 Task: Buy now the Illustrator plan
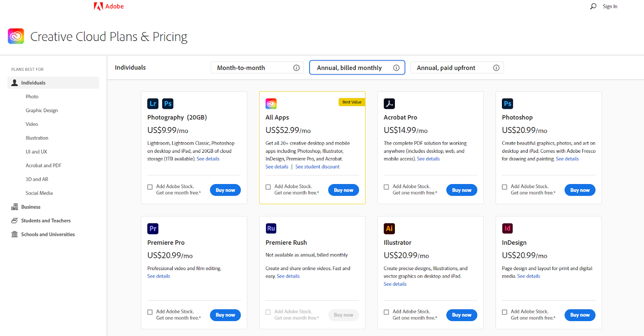click(x=462, y=315)
